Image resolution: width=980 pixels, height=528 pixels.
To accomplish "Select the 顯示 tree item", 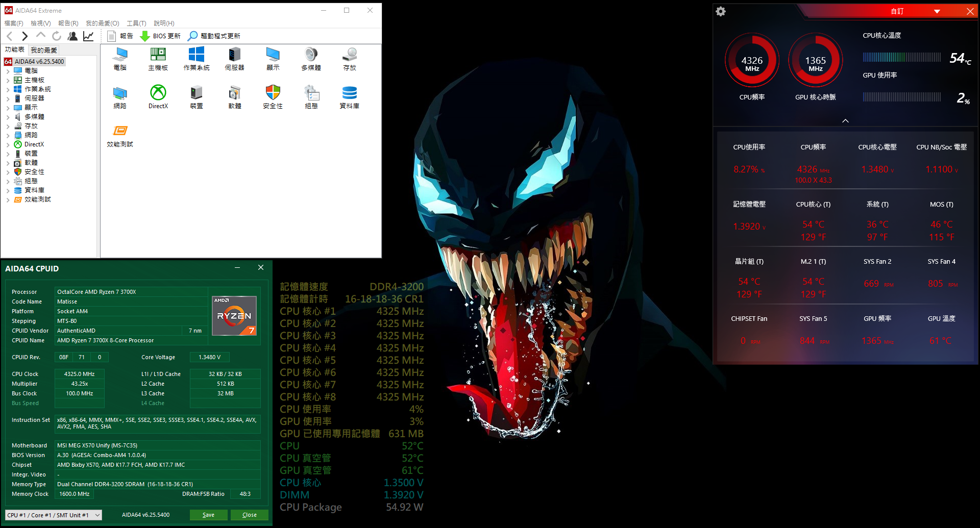I will point(31,108).
